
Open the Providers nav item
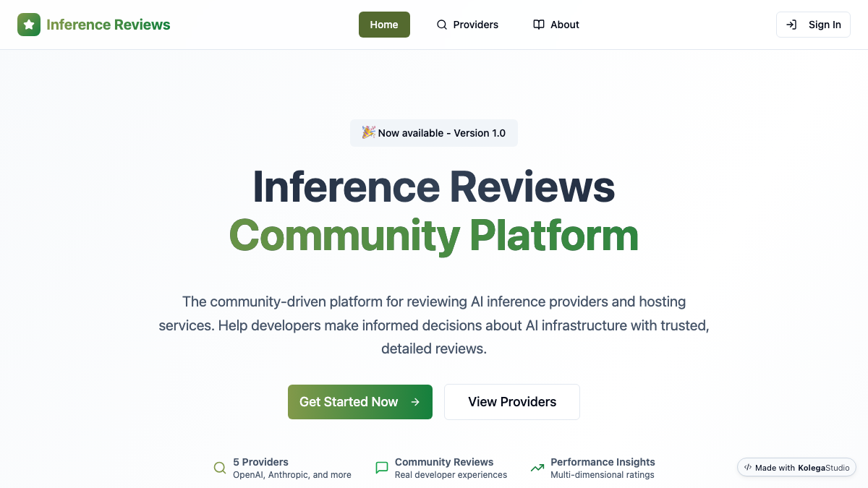click(x=467, y=25)
